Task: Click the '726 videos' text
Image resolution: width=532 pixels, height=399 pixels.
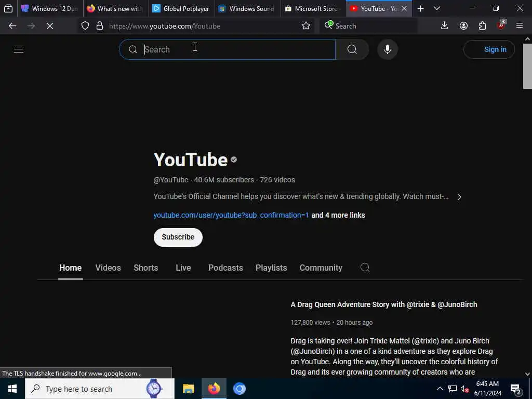Action: click(277, 180)
